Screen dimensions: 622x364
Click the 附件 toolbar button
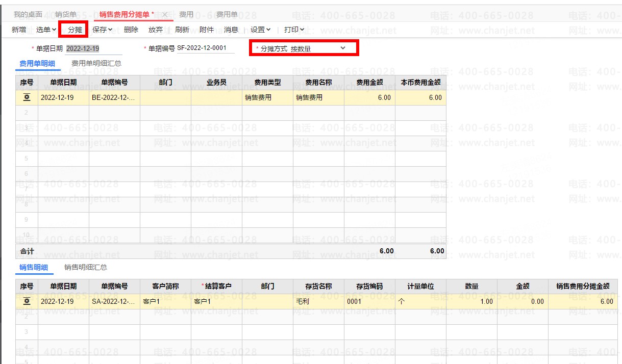tap(207, 30)
